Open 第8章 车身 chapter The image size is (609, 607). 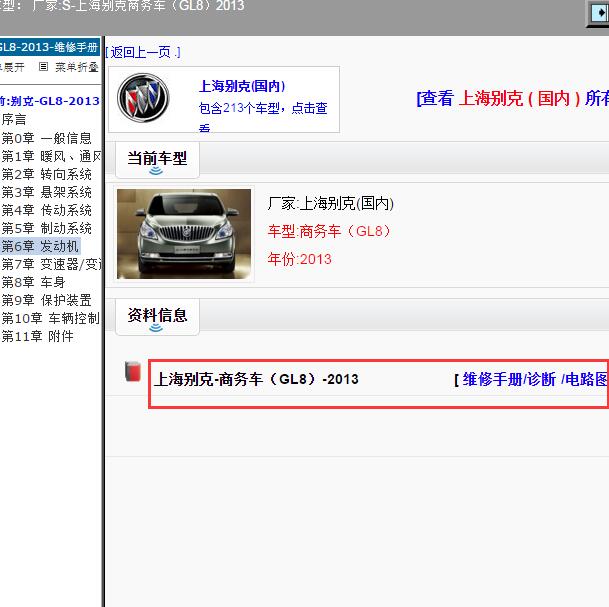[33, 282]
